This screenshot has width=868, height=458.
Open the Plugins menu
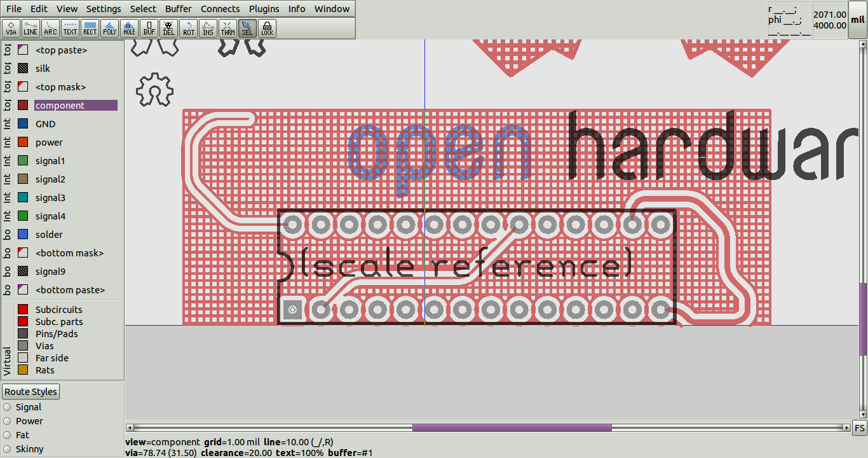(x=264, y=9)
